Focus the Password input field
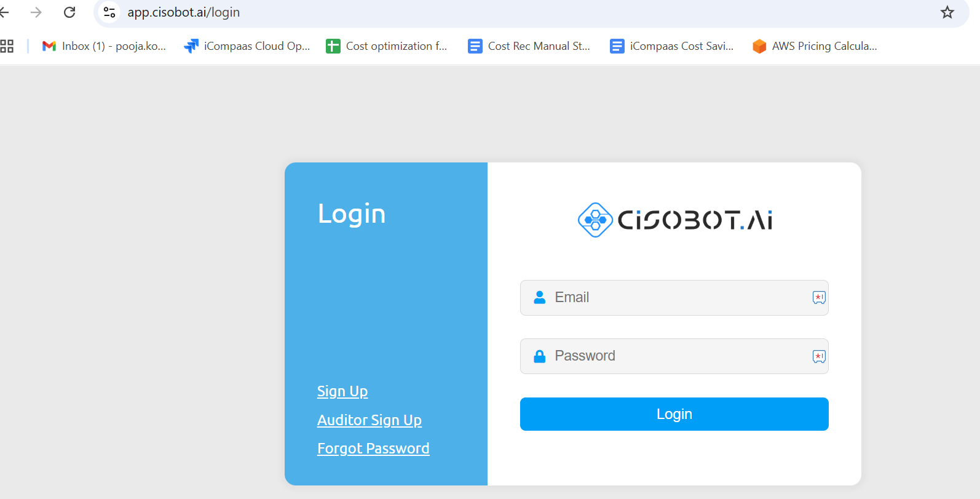Image resolution: width=980 pixels, height=499 pixels. (x=674, y=356)
